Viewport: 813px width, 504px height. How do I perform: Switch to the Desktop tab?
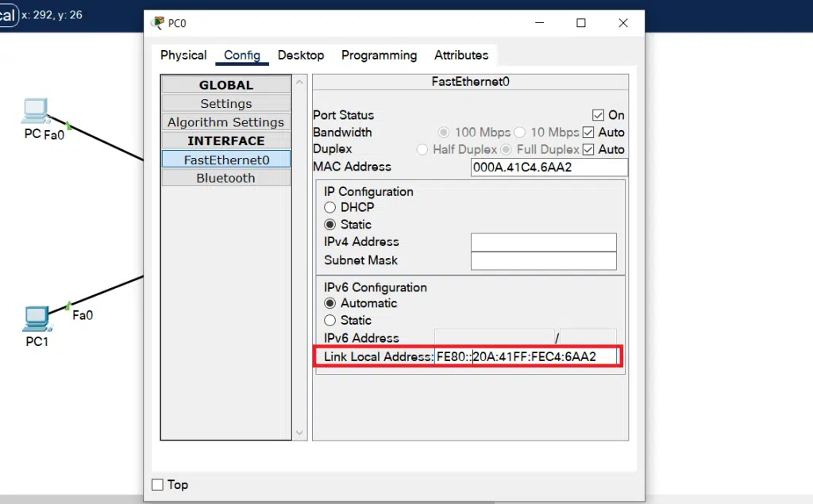(301, 55)
